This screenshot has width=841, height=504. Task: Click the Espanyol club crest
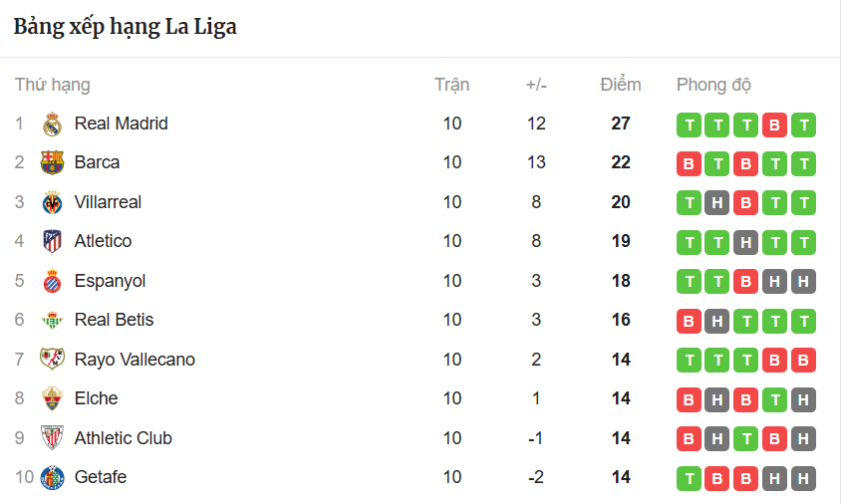point(52,282)
